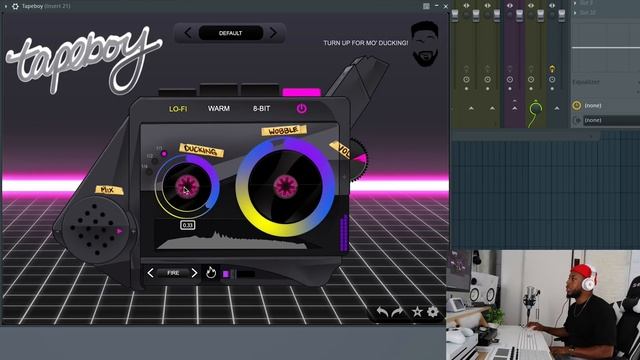Image resolution: width=640 pixels, height=360 pixels.
Task: Click the icon left of dark (none) dropdown
Action: [577, 120]
